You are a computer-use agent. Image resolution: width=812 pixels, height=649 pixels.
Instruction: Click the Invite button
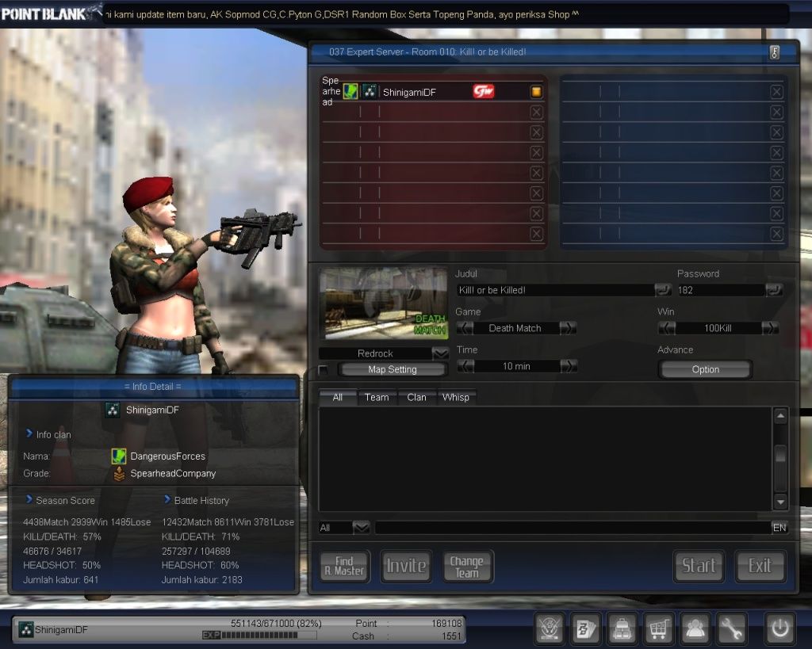(x=406, y=567)
